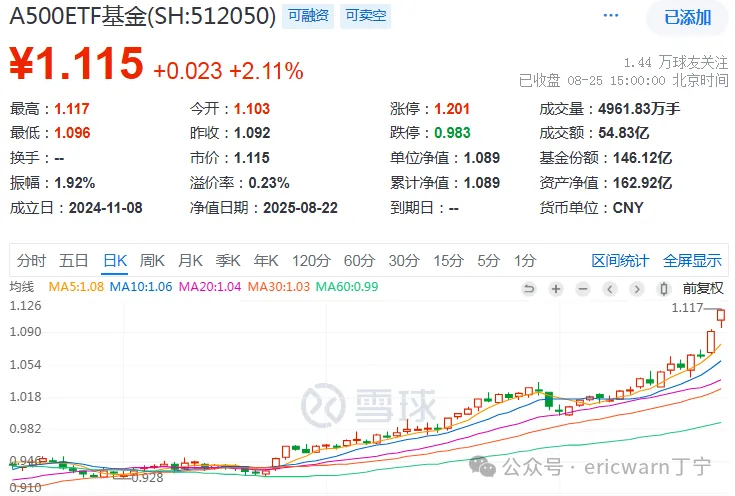Zoom in chart with plus icon

point(556,289)
